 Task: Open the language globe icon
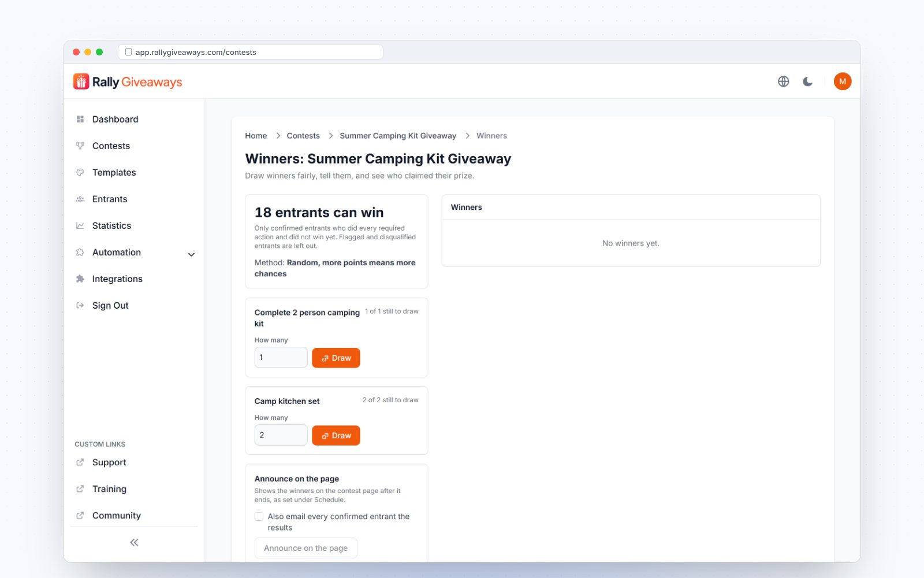coord(783,81)
